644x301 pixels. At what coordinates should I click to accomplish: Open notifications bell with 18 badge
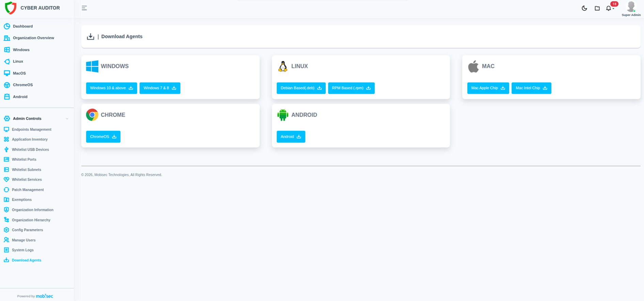(609, 8)
